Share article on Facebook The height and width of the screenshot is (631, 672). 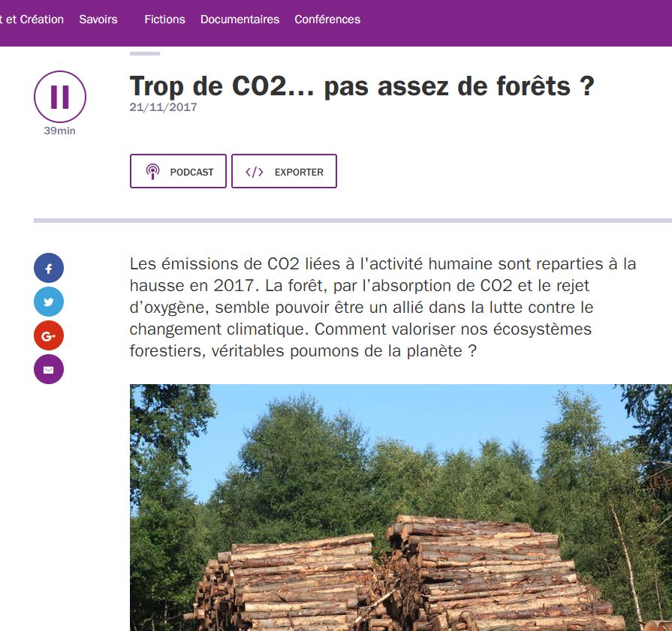tap(49, 268)
